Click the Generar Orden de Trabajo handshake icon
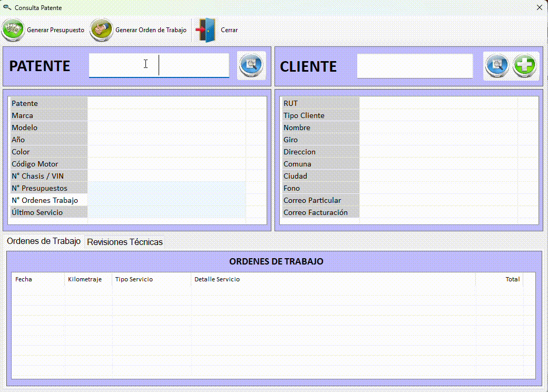This screenshot has height=392, width=548. (x=102, y=30)
